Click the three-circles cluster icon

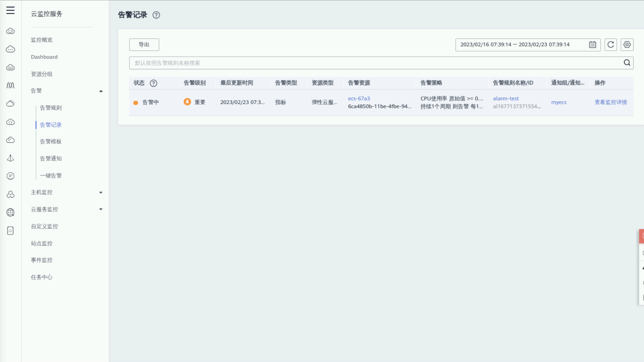[x=10, y=194]
